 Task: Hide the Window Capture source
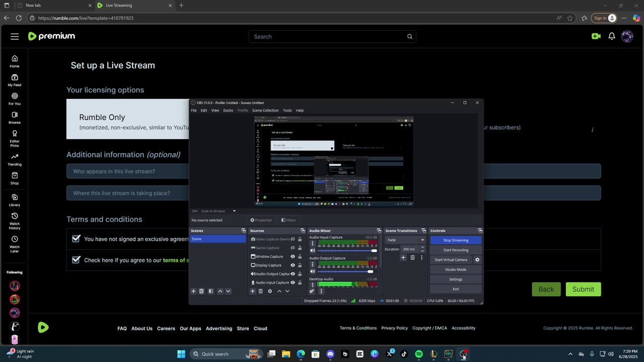tap(293, 256)
